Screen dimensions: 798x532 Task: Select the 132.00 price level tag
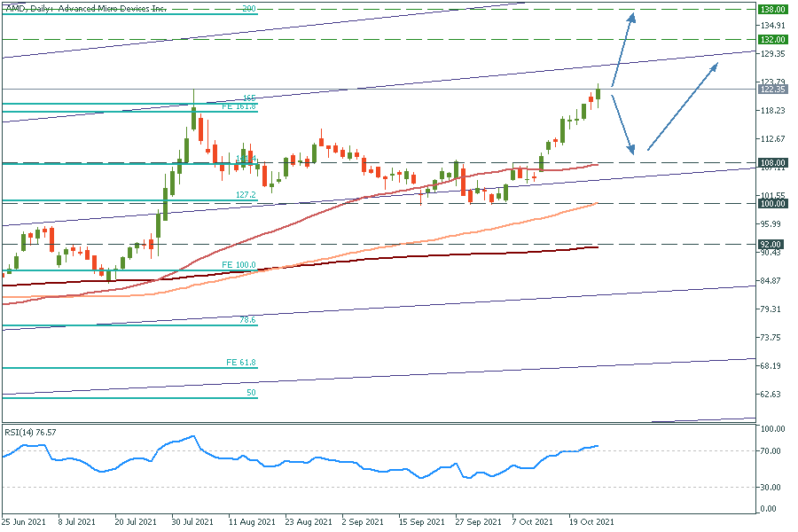coord(772,40)
